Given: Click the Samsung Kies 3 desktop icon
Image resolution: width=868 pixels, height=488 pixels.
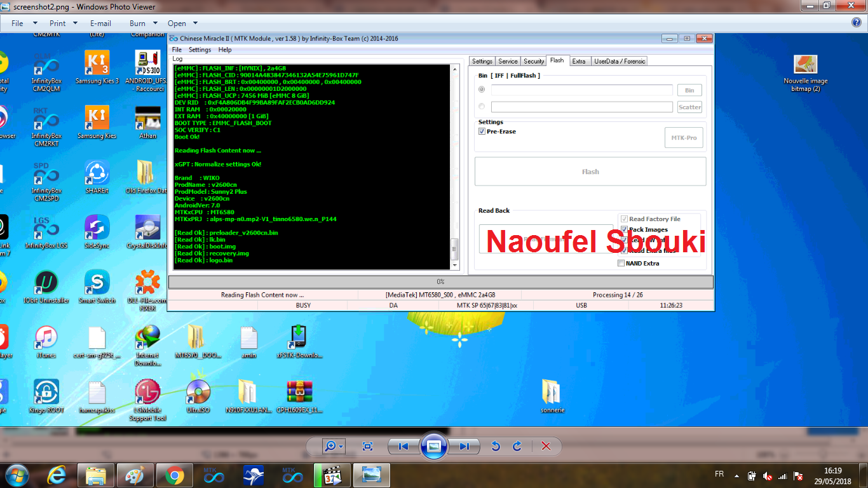Looking at the screenshot, I should (97, 67).
